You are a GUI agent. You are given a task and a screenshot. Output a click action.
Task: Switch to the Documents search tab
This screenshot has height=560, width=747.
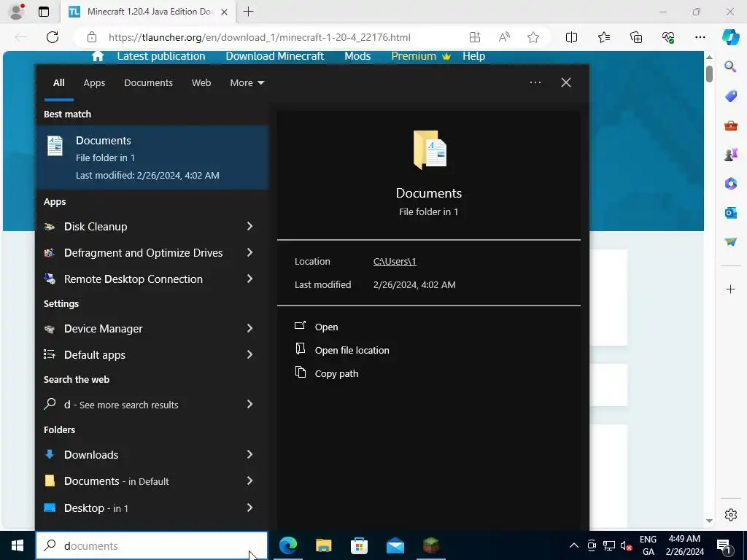tap(148, 83)
